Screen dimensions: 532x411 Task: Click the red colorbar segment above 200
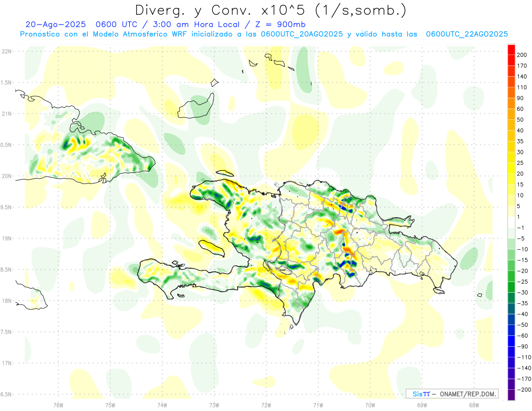pyautogui.click(x=512, y=50)
